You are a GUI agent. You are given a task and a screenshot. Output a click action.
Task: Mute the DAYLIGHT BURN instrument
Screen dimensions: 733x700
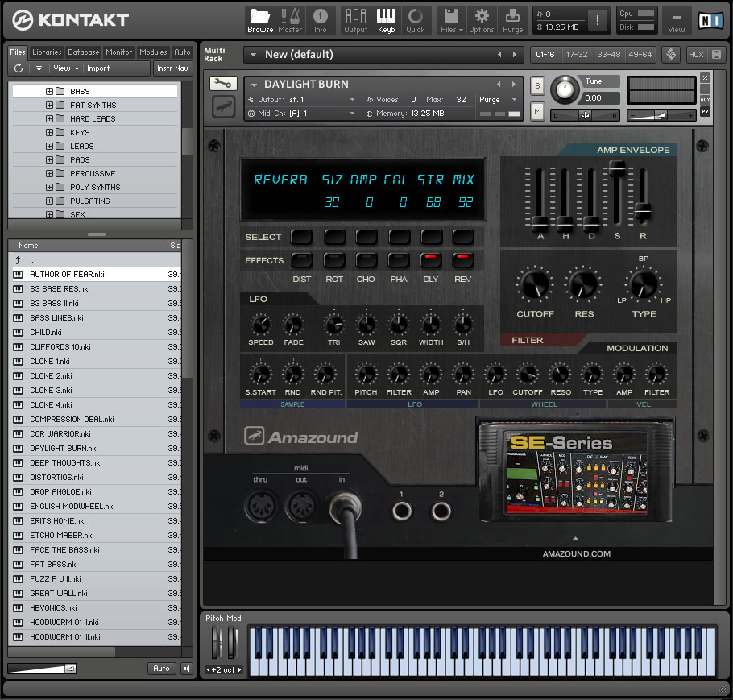pos(537,111)
